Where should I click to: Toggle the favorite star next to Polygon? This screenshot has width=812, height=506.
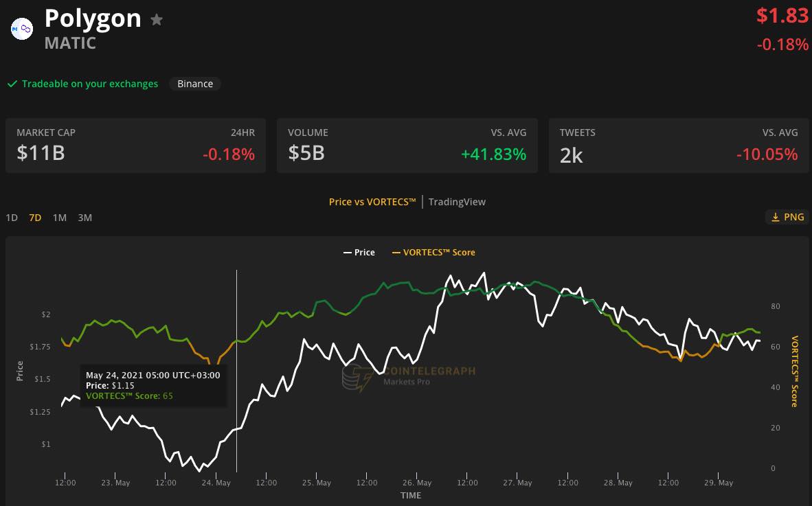pyautogui.click(x=157, y=20)
